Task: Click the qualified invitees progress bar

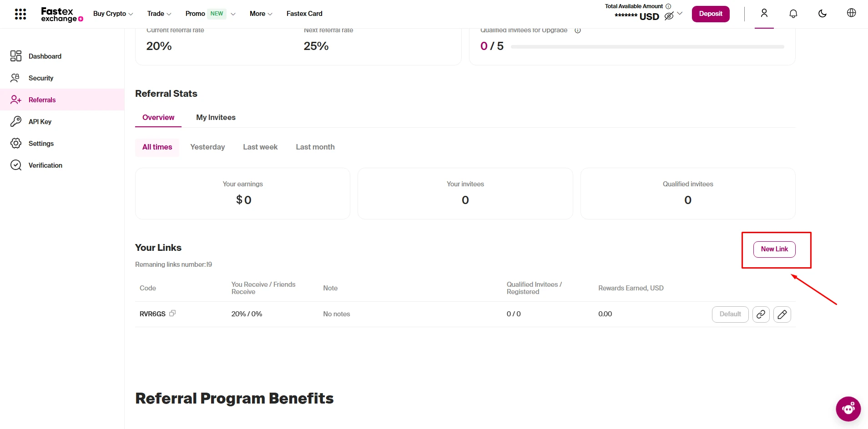Action: (x=647, y=47)
